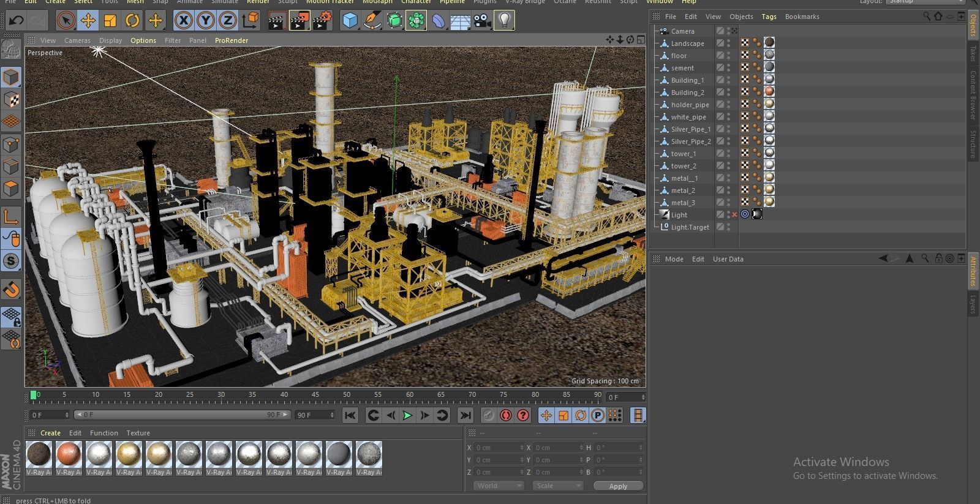Select Landscape object in list

687,43
